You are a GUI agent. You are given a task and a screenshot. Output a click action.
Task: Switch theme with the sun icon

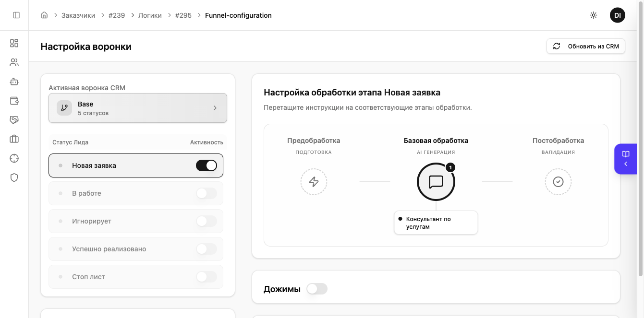point(594,15)
